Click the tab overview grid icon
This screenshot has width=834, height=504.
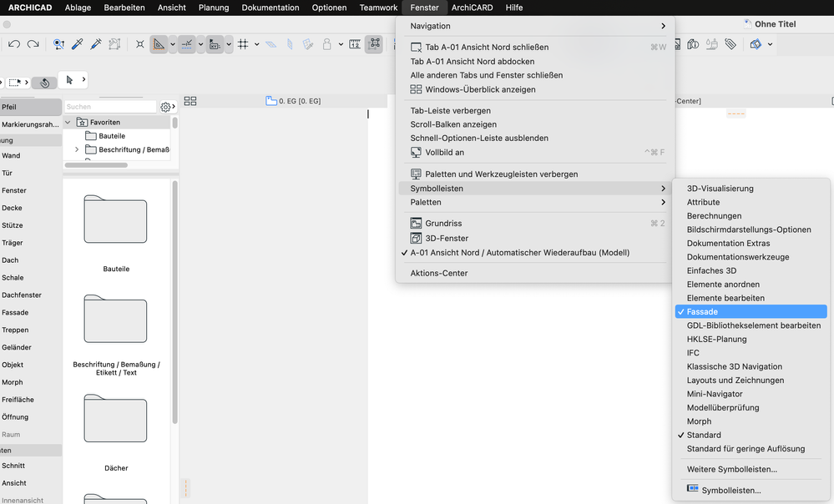(190, 101)
